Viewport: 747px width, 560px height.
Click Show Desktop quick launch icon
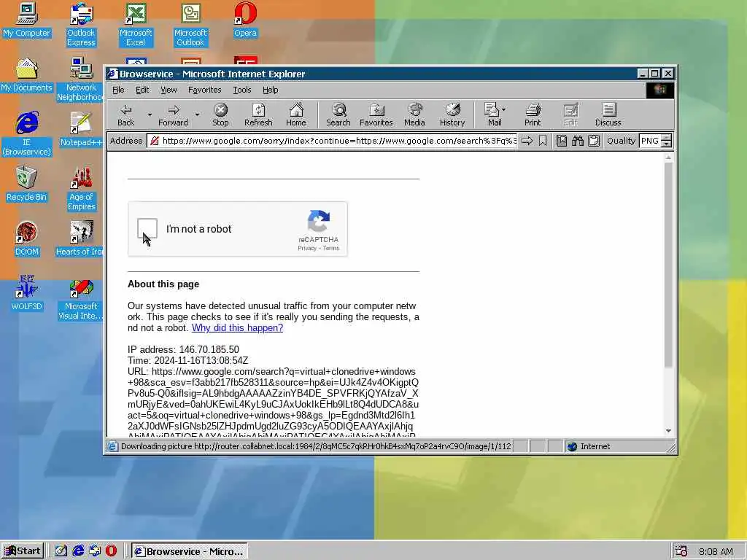[x=61, y=551]
